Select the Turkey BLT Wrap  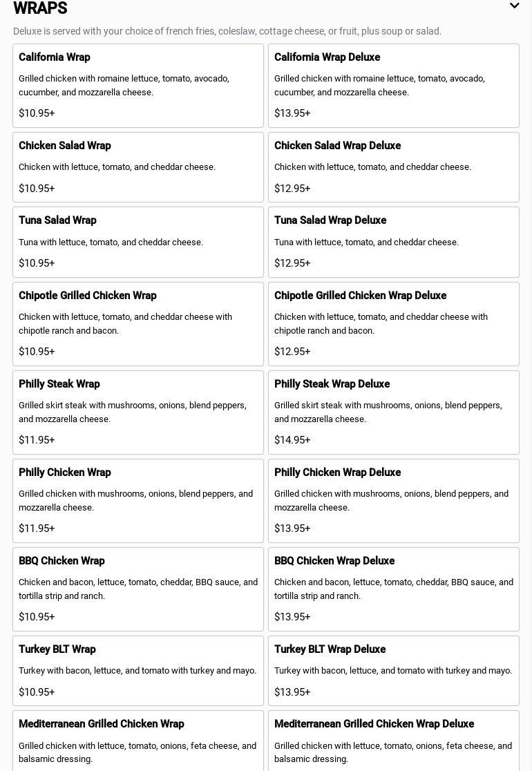137,670
